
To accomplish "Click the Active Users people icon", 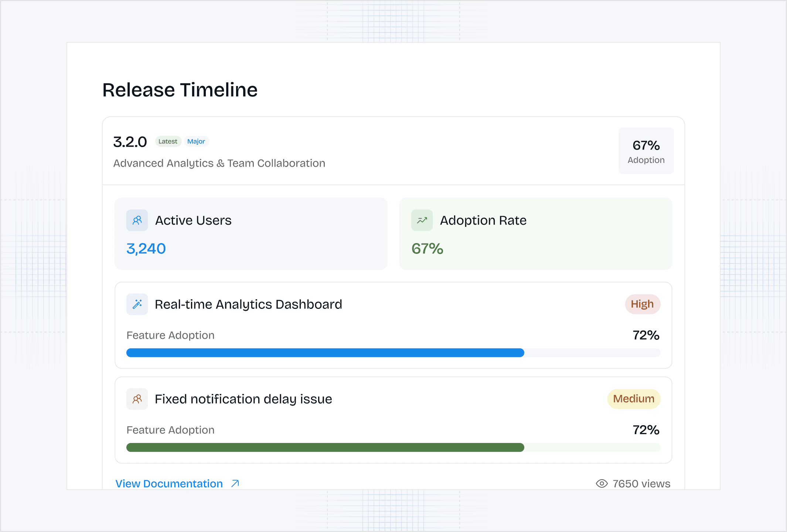I will pos(137,221).
